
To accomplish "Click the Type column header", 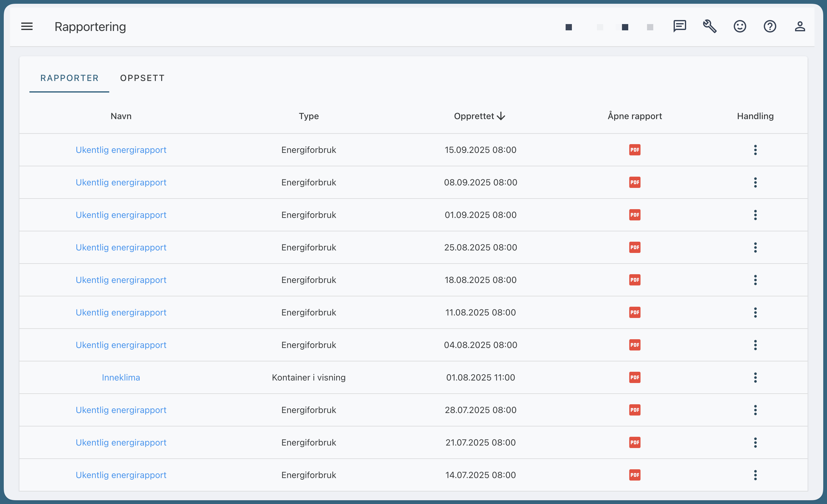I will click(308, 116).
